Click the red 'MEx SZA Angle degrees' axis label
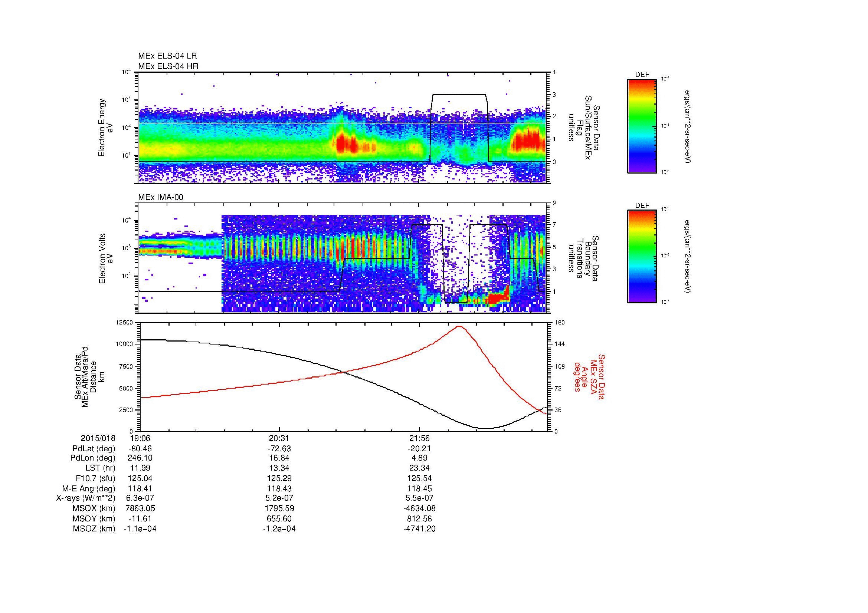868x613 pixels. click(x=589, y=376)
